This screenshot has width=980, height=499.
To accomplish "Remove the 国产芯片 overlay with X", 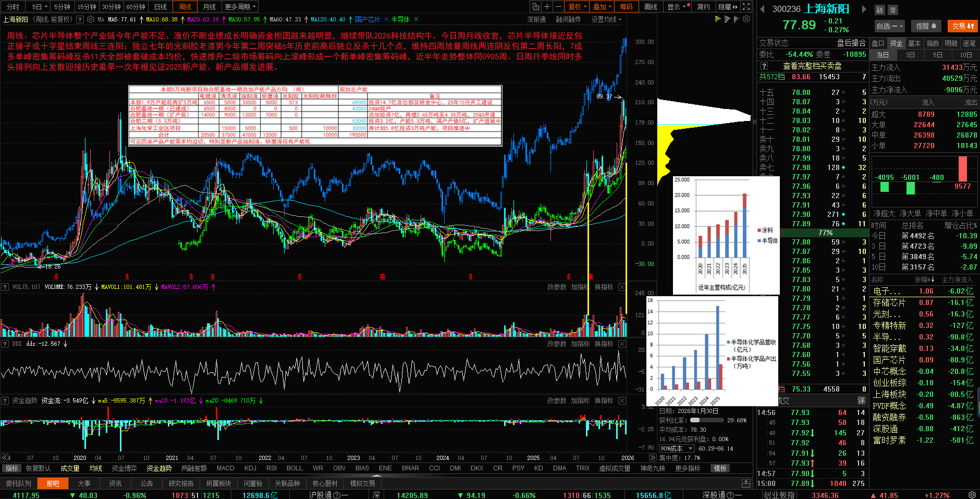I will pos(386,19).
